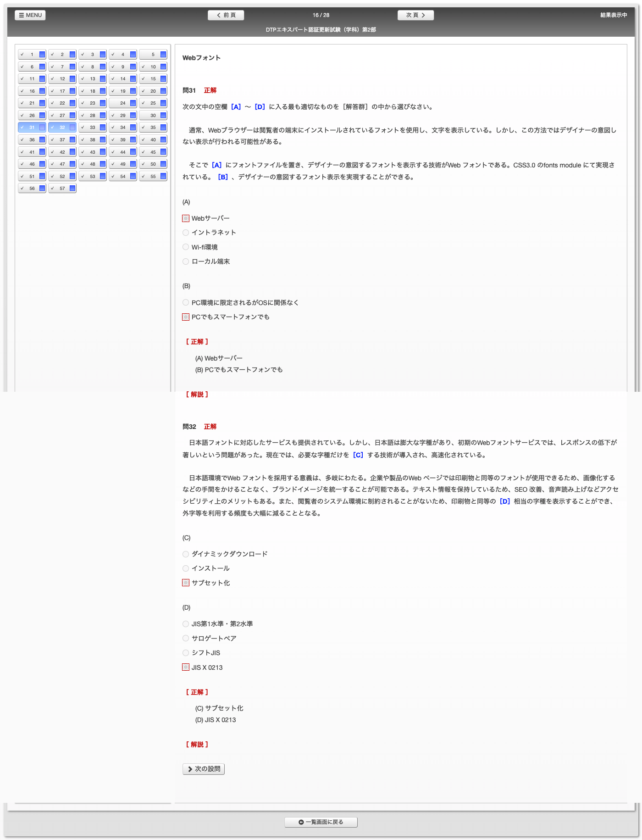Expand the 解説 section under question 31
The width and height of the screenshot is (642, 840).
(197, 395)
